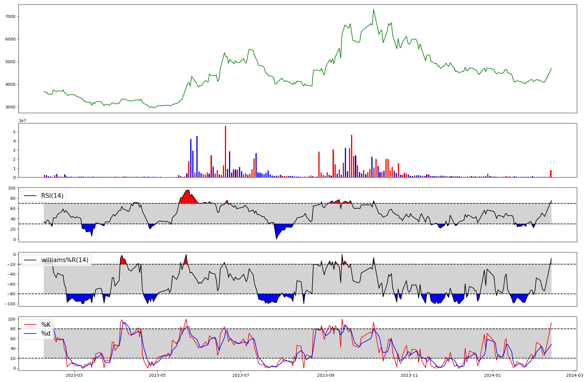The height and width of the screenshot is (382, 588).
Task: Click the highest peak of the green price line
Action: click(373, 10)
